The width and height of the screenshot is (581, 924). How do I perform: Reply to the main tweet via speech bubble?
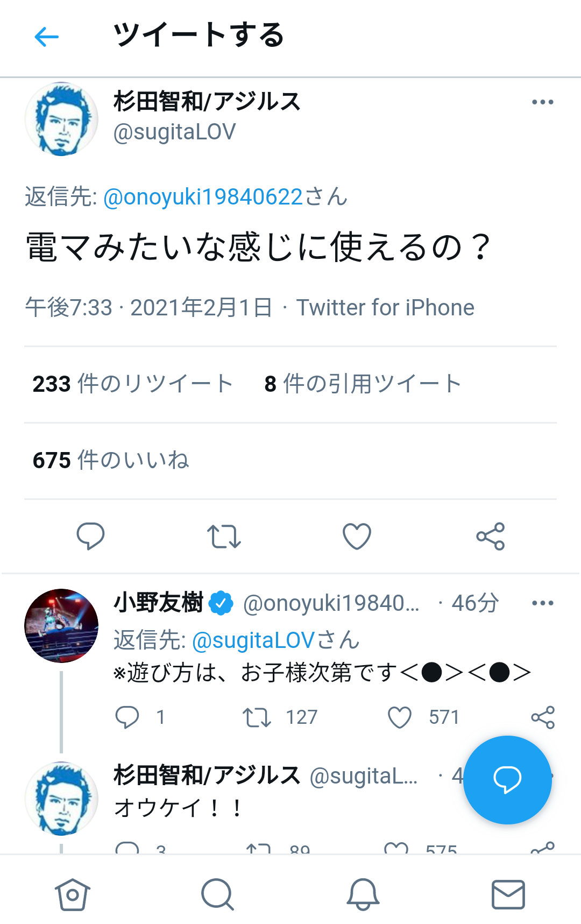point(90,536)
